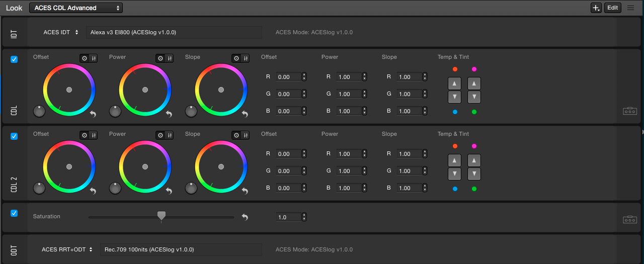644x264 pixels.
Task: Open the ACES CDL Advanced look dropdown
Action: coord(76,8)
